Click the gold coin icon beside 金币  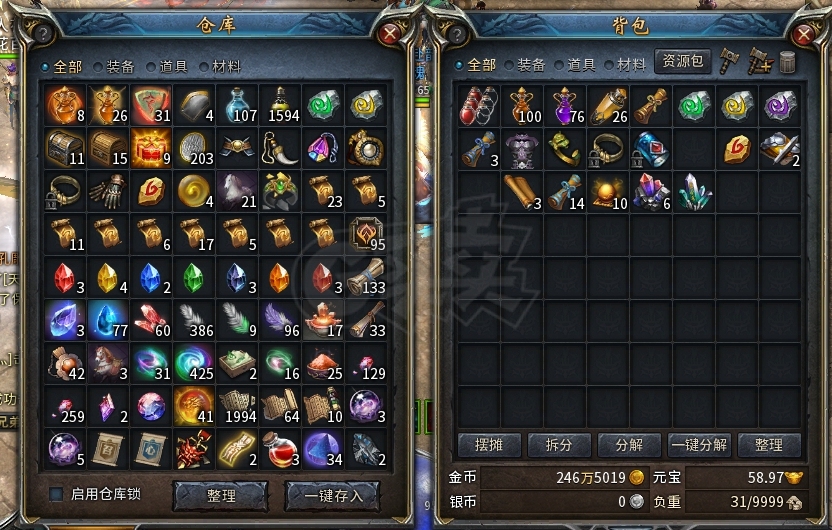coord(636,477)
